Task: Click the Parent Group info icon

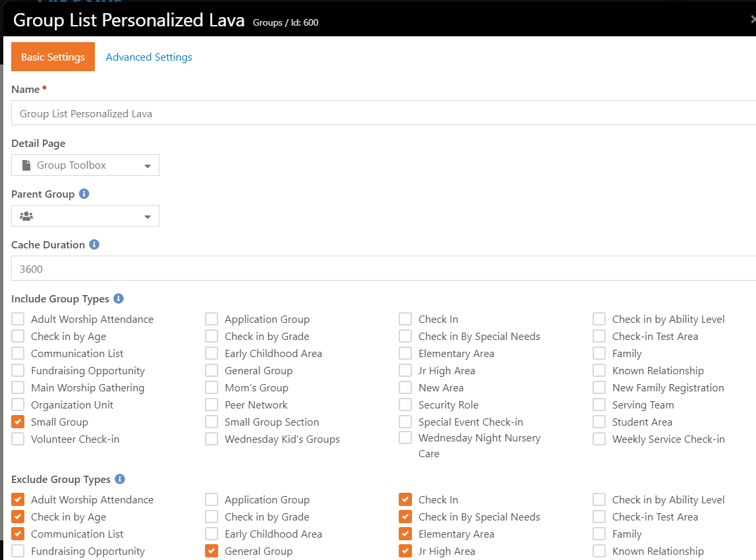Action: [x=84, y=194]
